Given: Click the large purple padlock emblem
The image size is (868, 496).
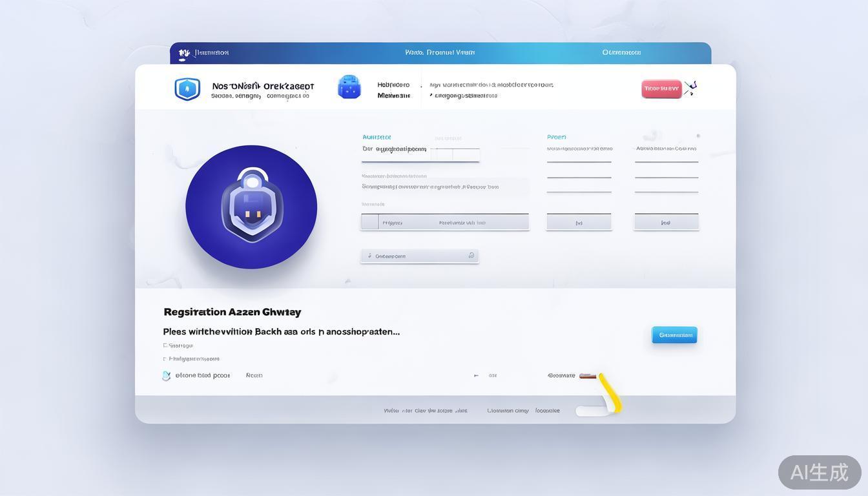Looking at the screenshot, I should point(251,207).
